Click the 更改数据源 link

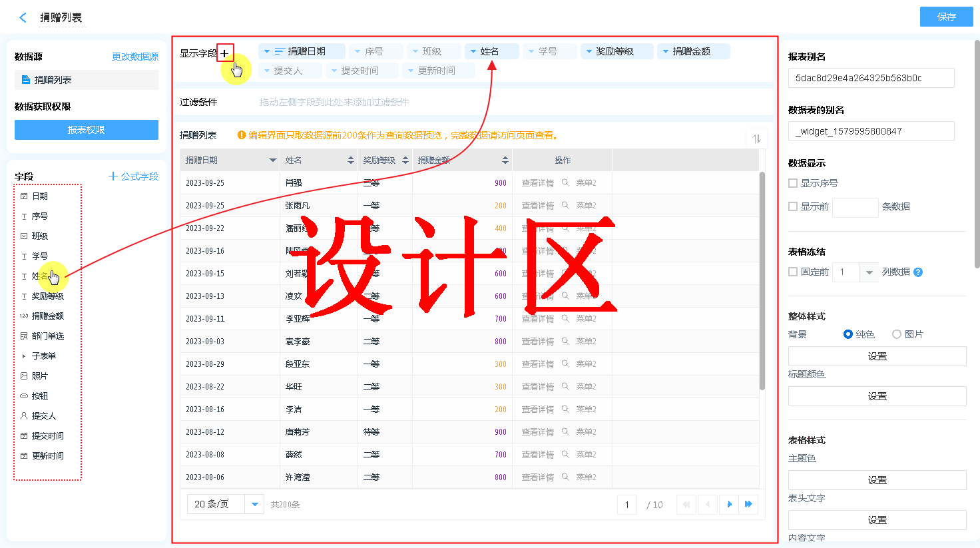(x=135, y=57)
